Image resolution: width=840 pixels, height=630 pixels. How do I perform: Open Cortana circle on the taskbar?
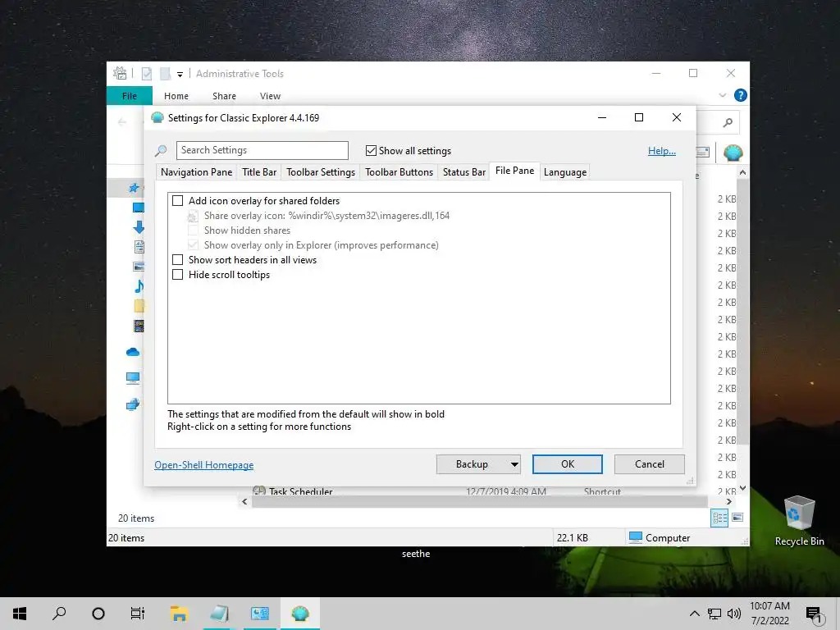[98, 614]
